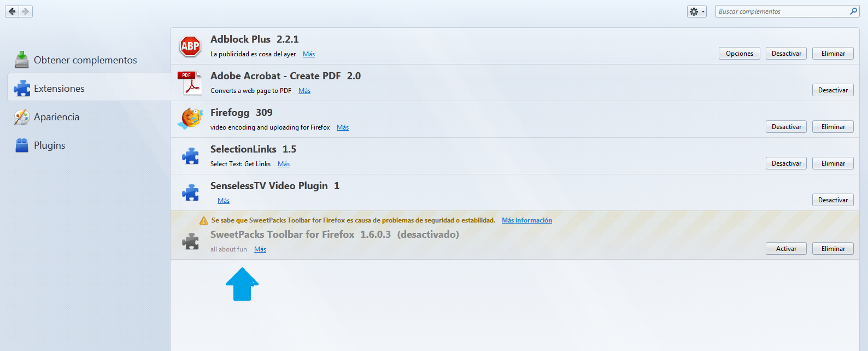Open Obtener complementos section

coord(85,60)
